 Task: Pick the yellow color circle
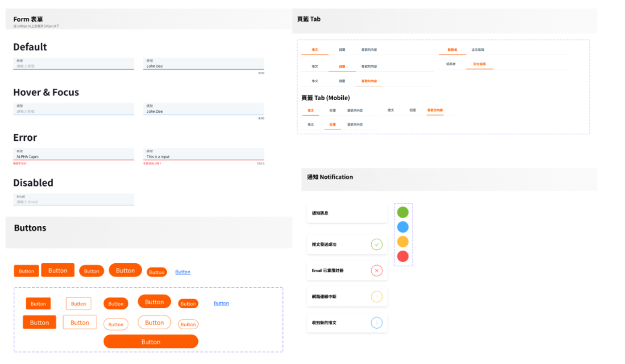tap(403, 242)
